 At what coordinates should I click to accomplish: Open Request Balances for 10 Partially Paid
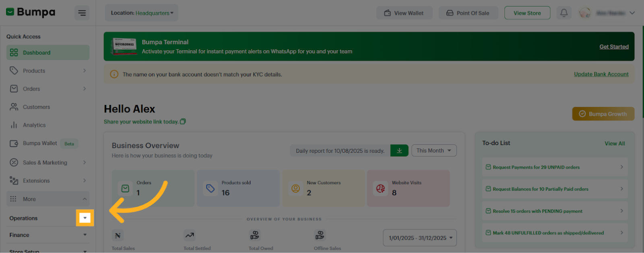(555, 189)
